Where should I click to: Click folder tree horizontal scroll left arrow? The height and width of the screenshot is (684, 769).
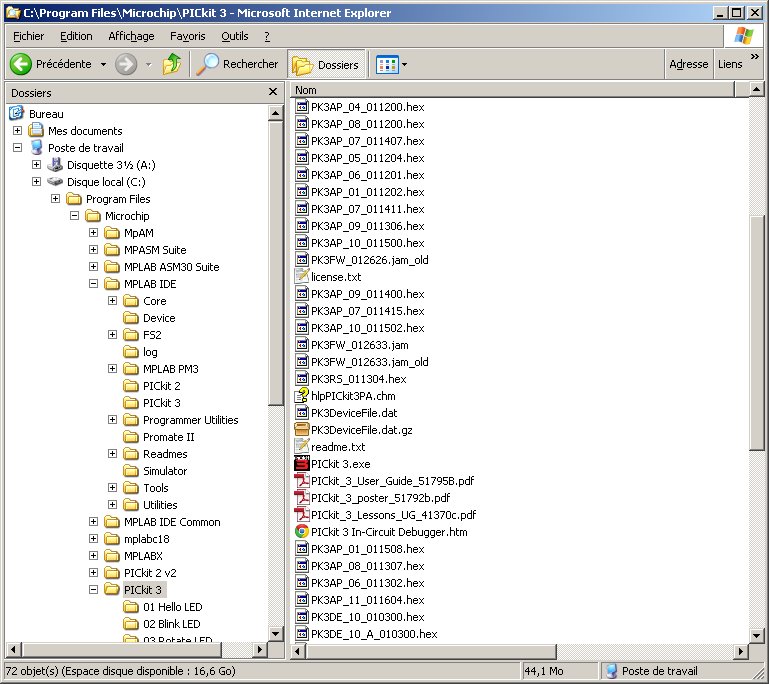pos(13,650)
